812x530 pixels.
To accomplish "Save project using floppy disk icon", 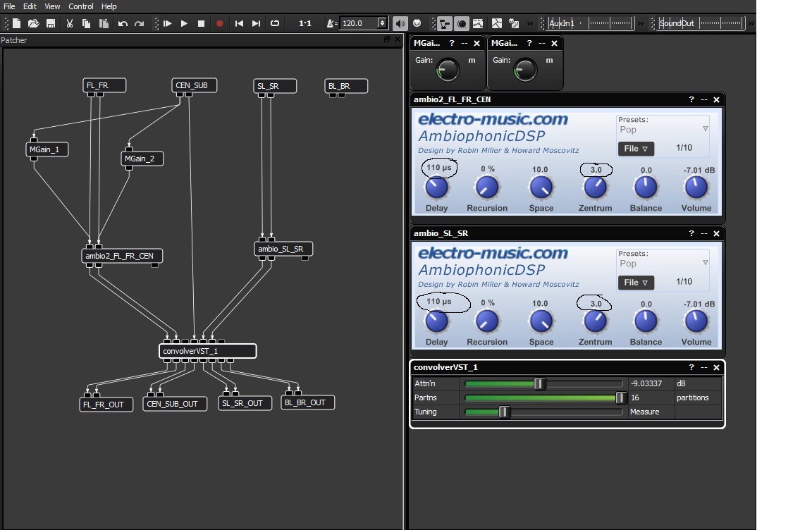I will [51, 23].
